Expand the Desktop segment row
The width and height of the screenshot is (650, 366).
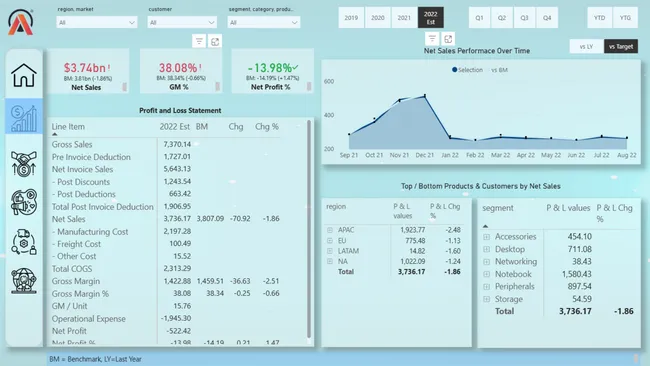click(487, 249)
